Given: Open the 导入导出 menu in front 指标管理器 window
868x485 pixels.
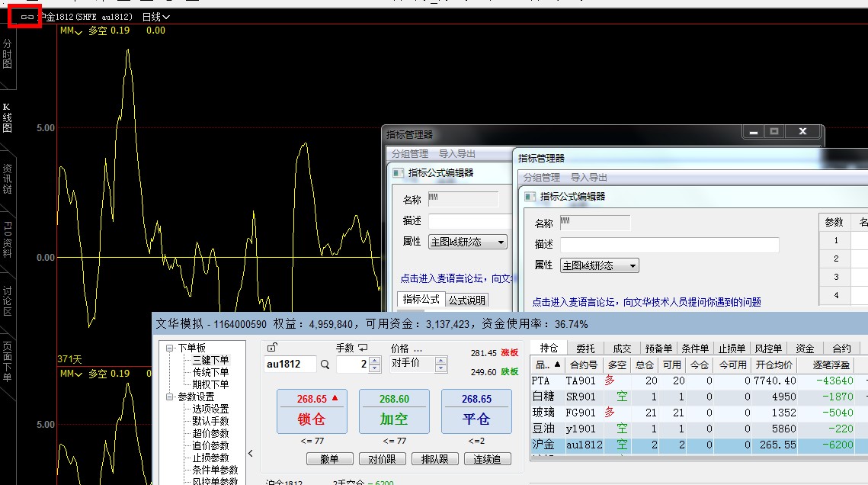Looking at the screenshot, I should [x=589, y=177].
